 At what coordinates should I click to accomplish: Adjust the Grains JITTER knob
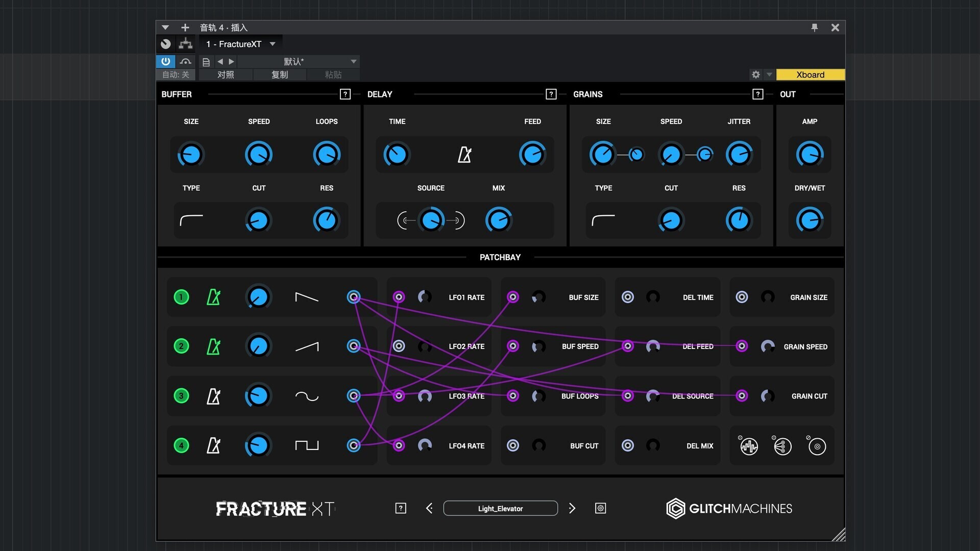[739, 155]
